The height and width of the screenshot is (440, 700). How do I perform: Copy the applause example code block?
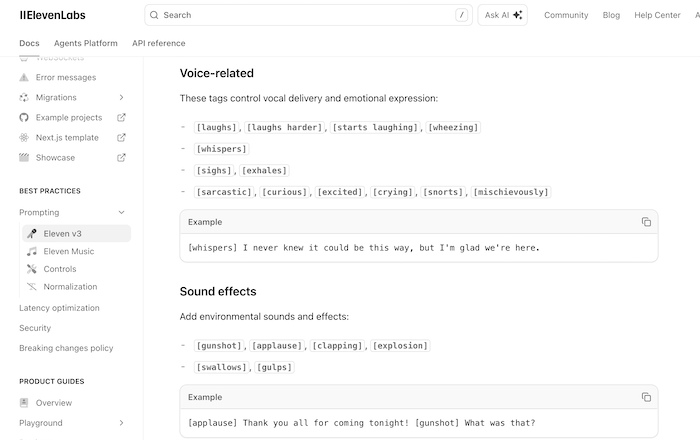point(646,397)
